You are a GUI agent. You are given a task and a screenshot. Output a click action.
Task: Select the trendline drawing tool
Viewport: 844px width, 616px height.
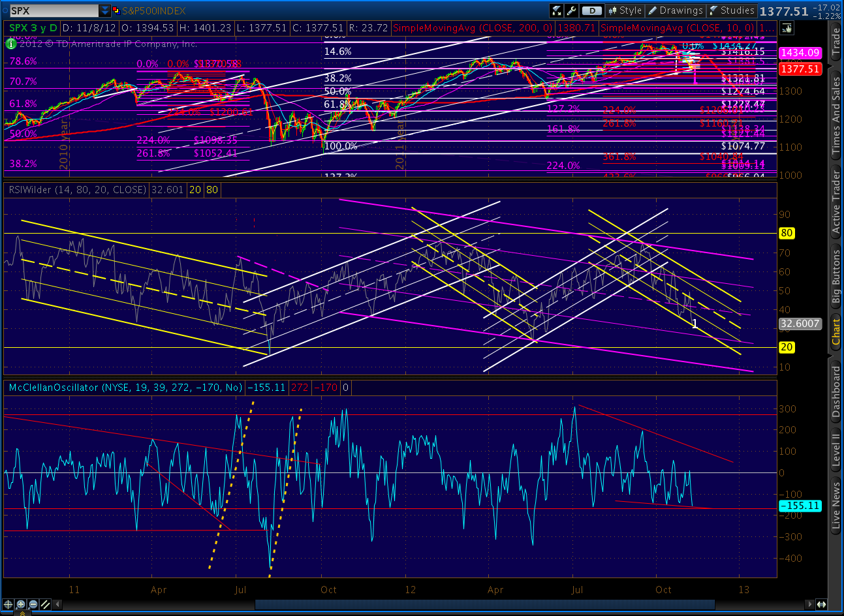pos(44,604)
